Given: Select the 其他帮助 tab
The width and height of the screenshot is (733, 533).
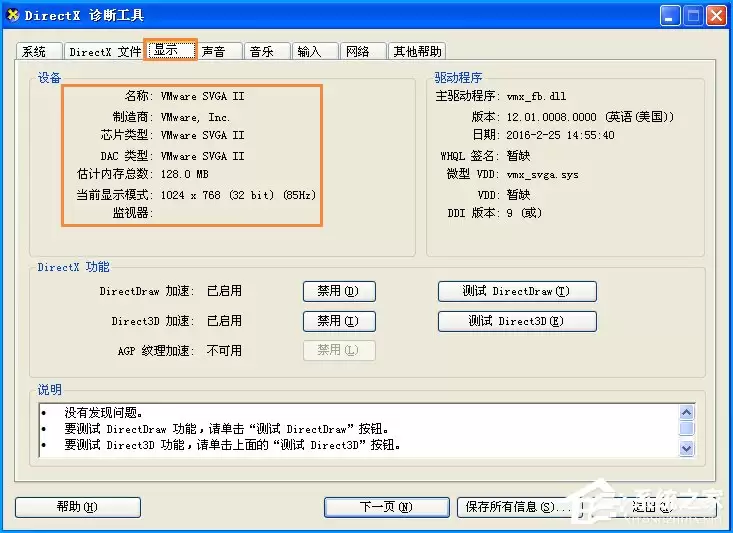Looking at the screenshot, I should pyautogui.click(x=417, y=51).
